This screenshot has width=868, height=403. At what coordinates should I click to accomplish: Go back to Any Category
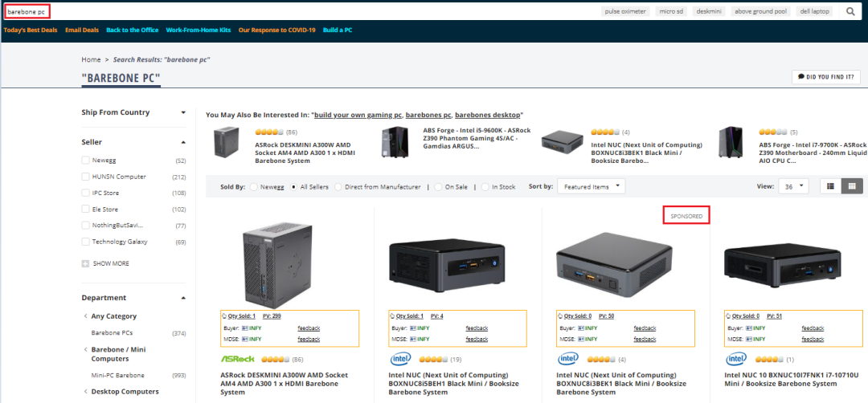113,316
